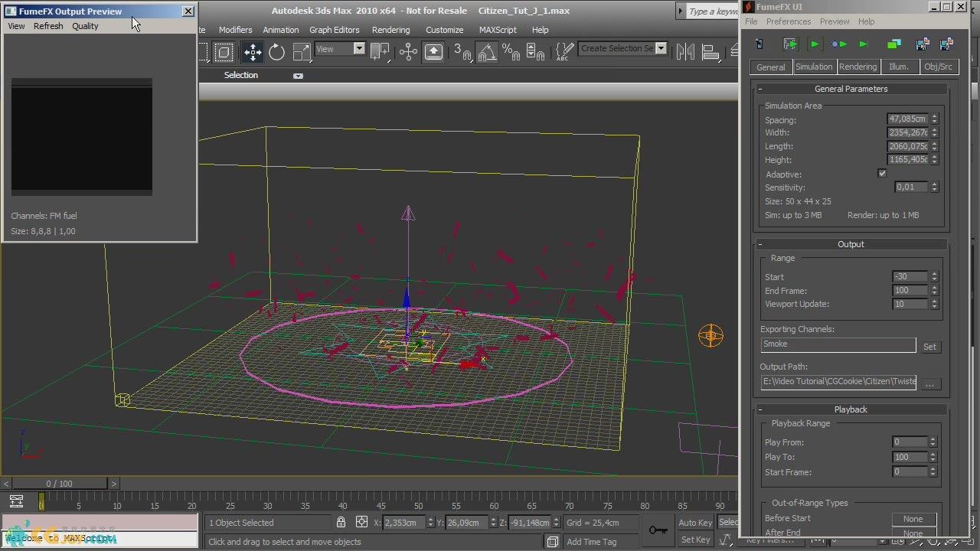
Task: Open FumeFX floater dialog icon
Action: [x=759, y=44]
